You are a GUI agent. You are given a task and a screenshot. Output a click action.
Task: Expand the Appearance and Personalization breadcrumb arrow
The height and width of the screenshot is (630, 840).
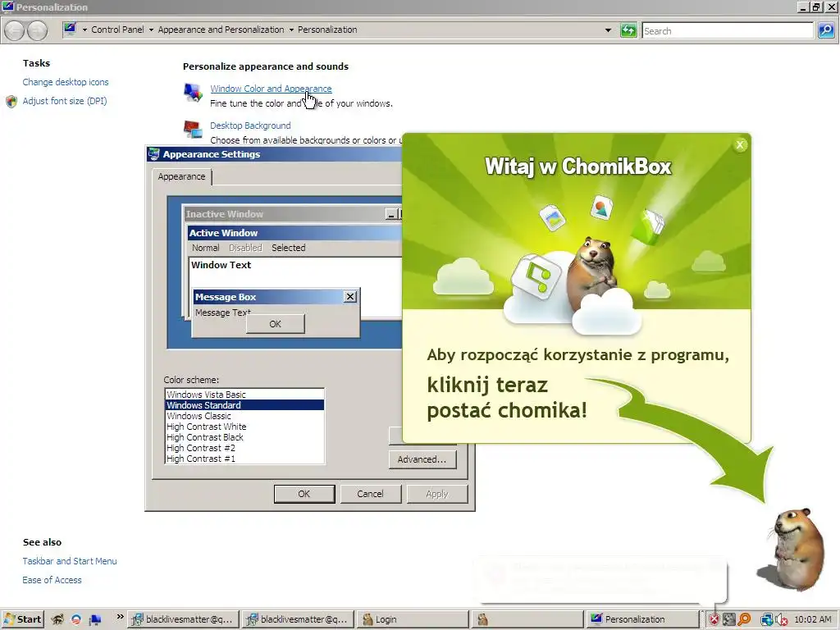point(291,30)
